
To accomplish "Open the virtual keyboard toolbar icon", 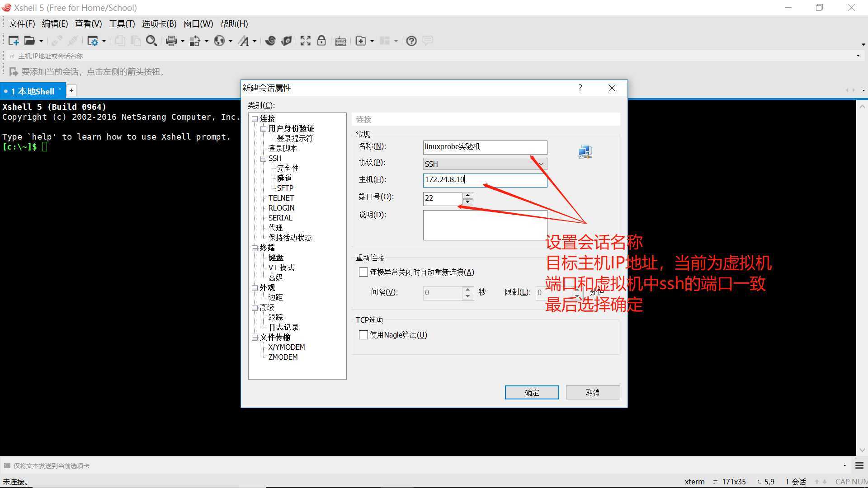I will [x=341, y=41].
